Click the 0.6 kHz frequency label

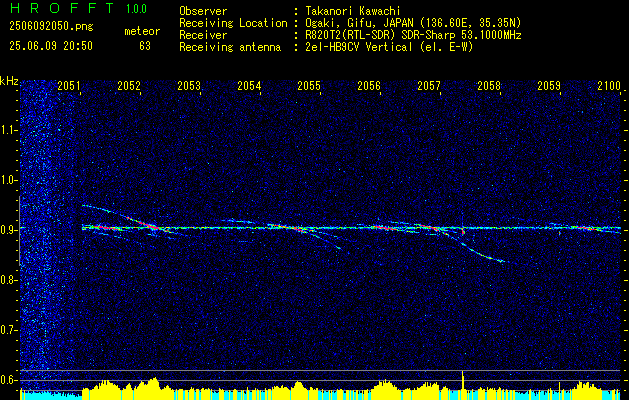click(x=9, y=380)
